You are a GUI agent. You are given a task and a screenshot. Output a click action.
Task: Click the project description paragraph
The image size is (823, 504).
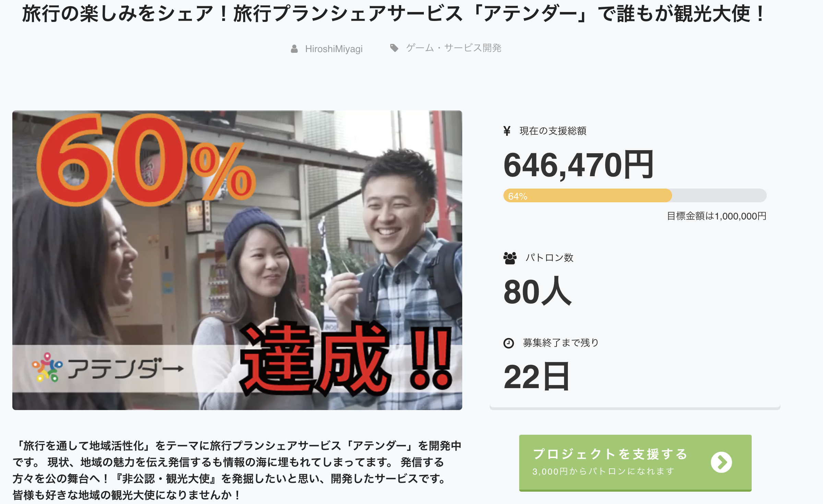pyautogui.click(x=237, y=470)
